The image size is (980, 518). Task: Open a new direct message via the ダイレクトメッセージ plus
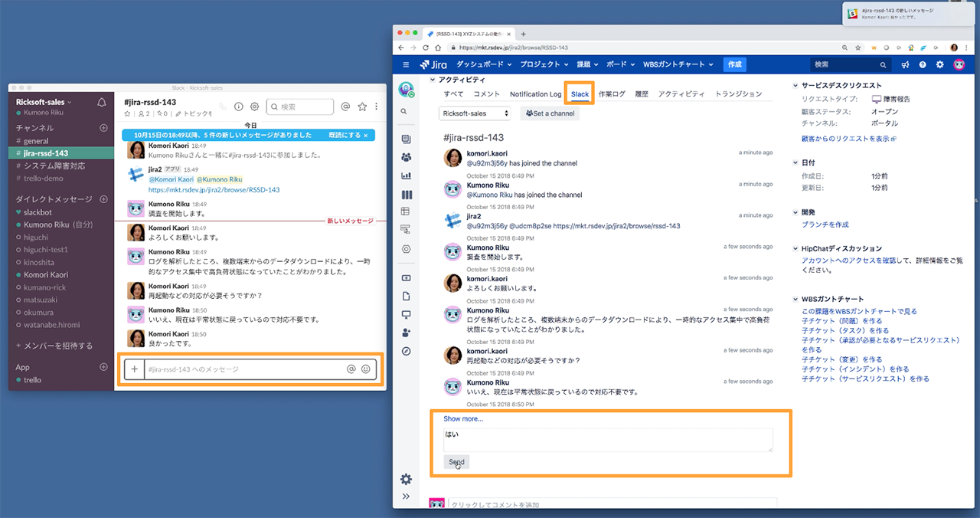tap(103, 199)
